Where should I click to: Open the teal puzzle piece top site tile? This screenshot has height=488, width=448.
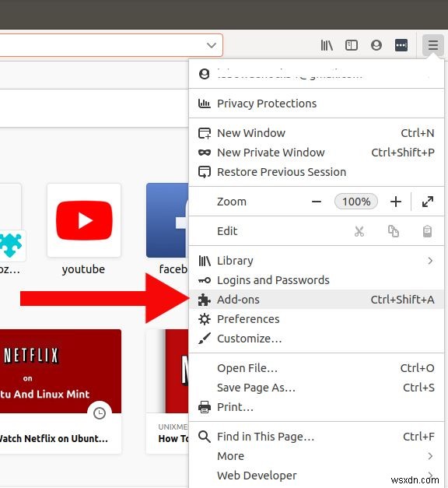11,223
